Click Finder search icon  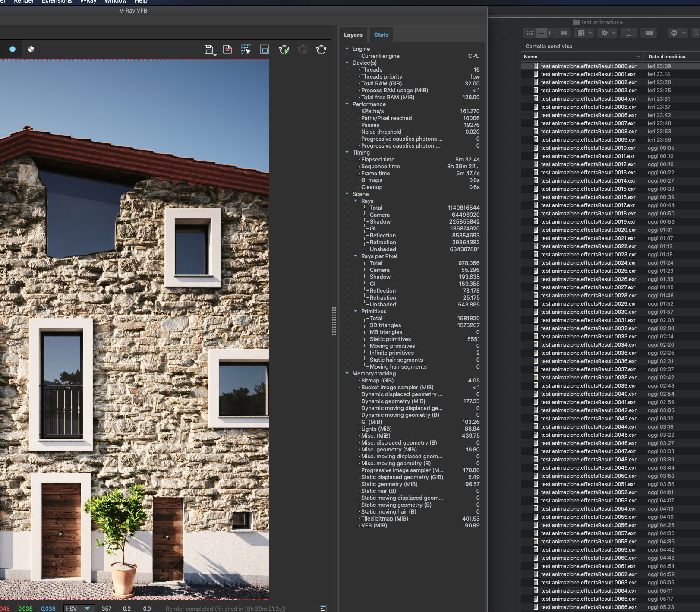pos(695,33)
